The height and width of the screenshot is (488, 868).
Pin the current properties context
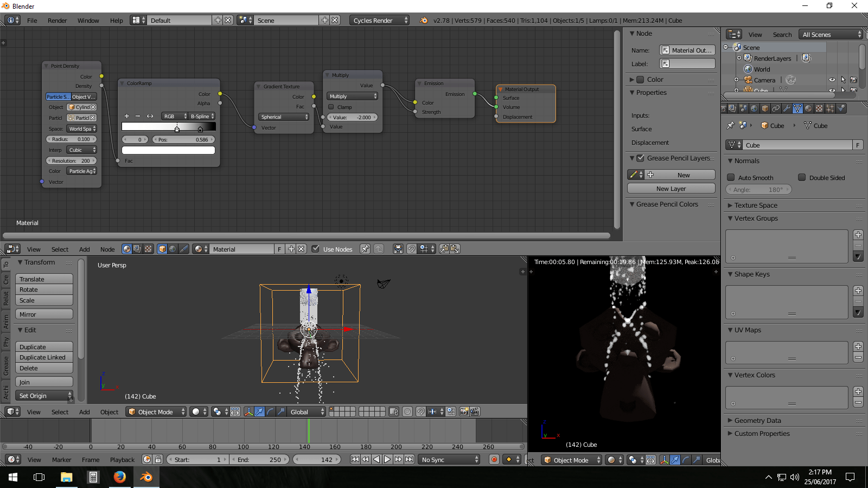(x=730, y=125)
